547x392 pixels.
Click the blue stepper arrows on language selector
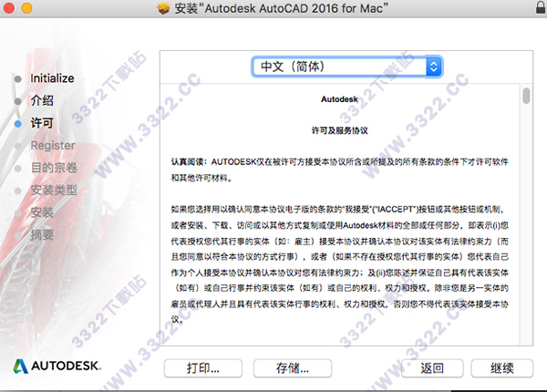434,67
